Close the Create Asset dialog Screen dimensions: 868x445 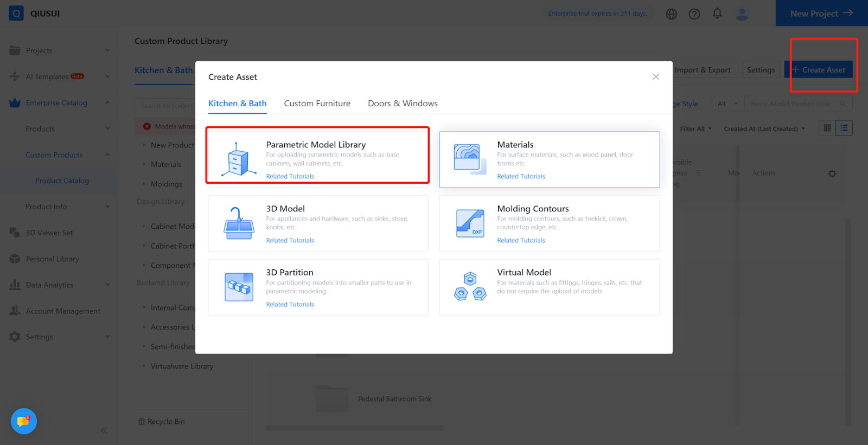(x=655, y=77)
